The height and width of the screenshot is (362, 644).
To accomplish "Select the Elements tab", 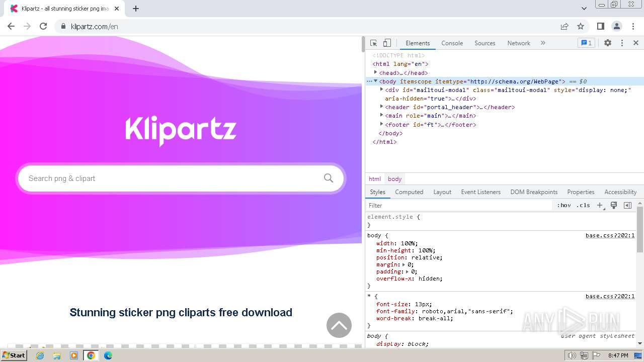I will 418,43.
